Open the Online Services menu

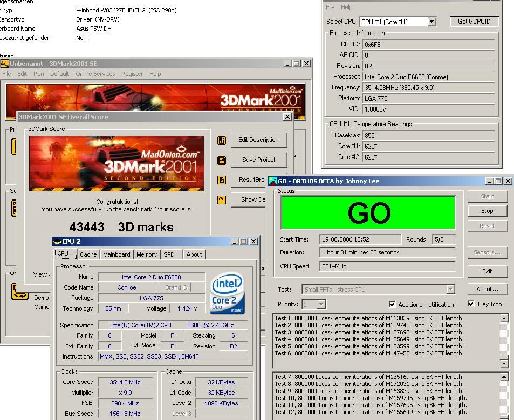95,74
